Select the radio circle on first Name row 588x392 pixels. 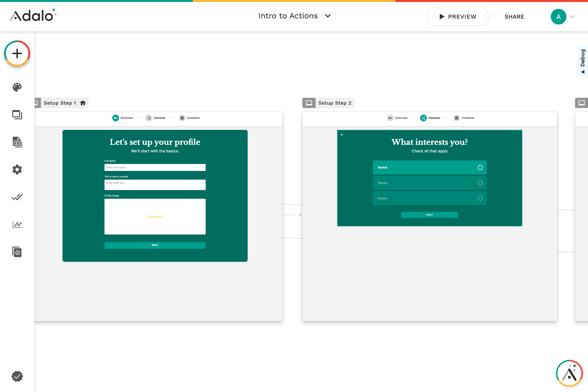(480, 168)
